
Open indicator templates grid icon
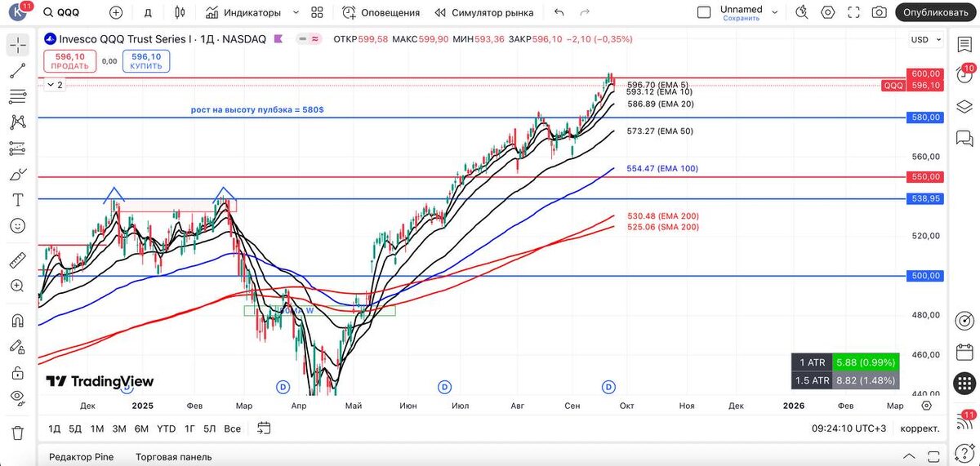(x=318, y=12)
